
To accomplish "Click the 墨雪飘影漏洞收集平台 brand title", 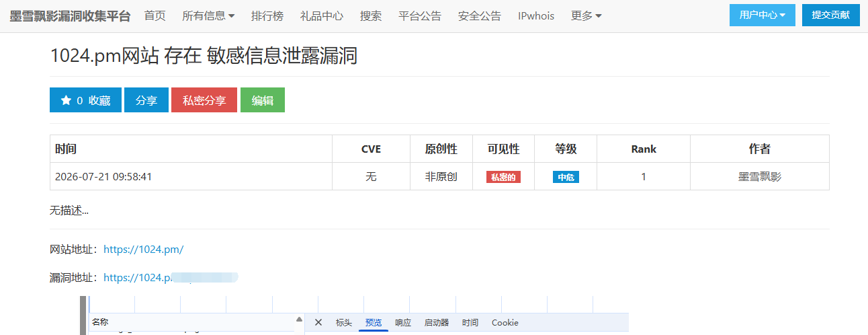I will (x=70, y=16).
